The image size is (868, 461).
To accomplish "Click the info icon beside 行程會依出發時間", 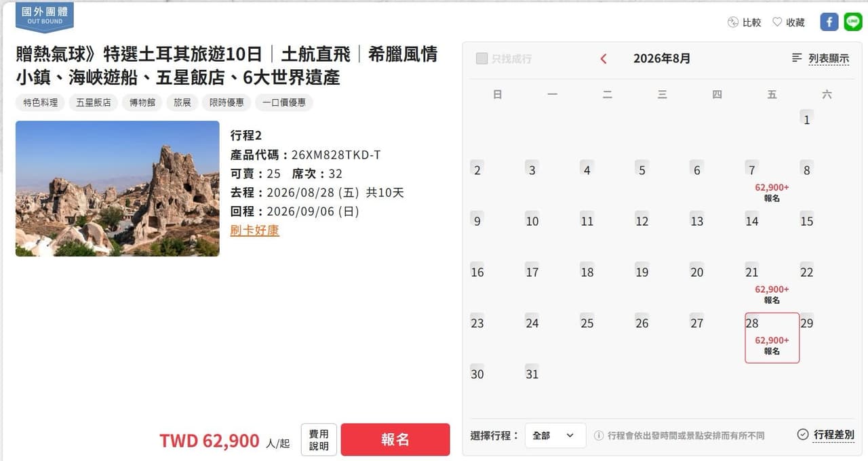I will [x=599, y=435].
